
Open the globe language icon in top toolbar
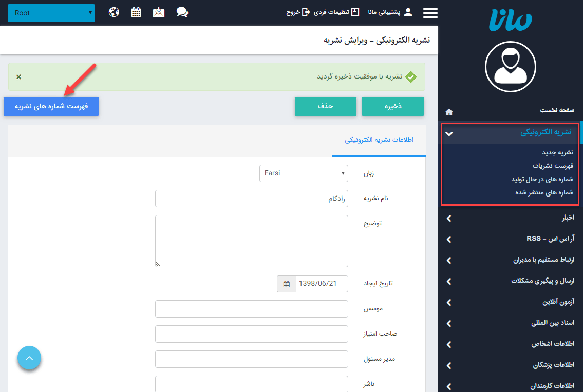point(114,12)
